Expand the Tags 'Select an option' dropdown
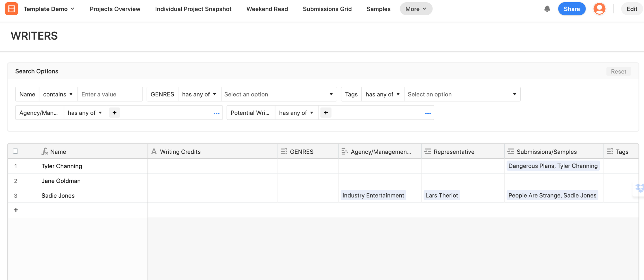The height and width of the screenshot is (280, 644). (x=462, y=94)
